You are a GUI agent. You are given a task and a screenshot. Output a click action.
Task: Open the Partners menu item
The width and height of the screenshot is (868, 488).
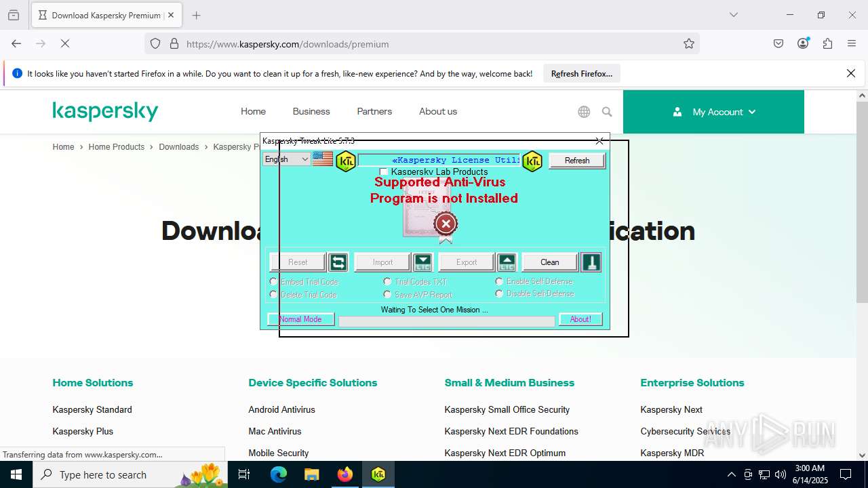click(374, 111)
